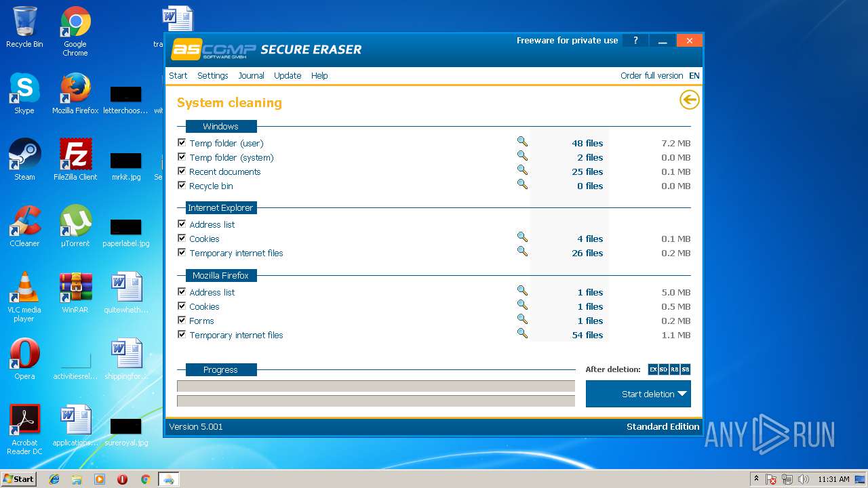This screenshot has height=488, width=868.
Task: Open the Help menu
Action: (x=319, y=75)
